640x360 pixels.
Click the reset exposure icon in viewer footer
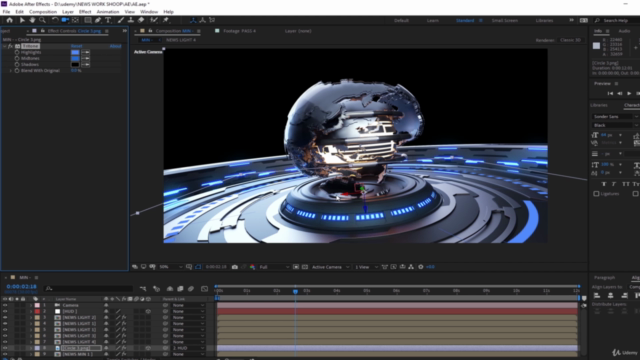[x=421, y=267]
